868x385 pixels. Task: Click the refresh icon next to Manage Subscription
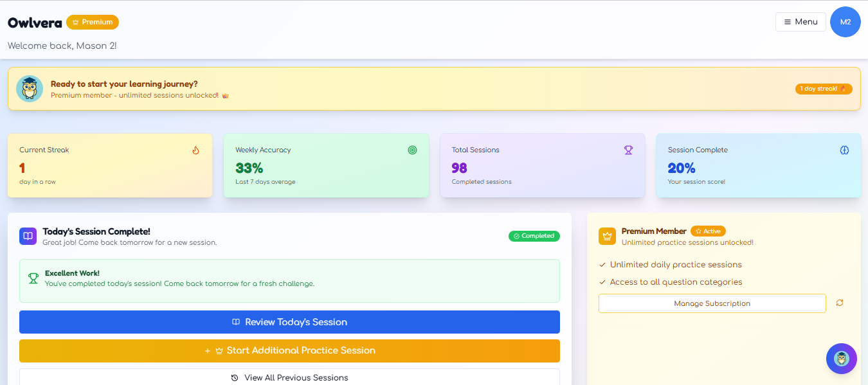coord(840,303)
